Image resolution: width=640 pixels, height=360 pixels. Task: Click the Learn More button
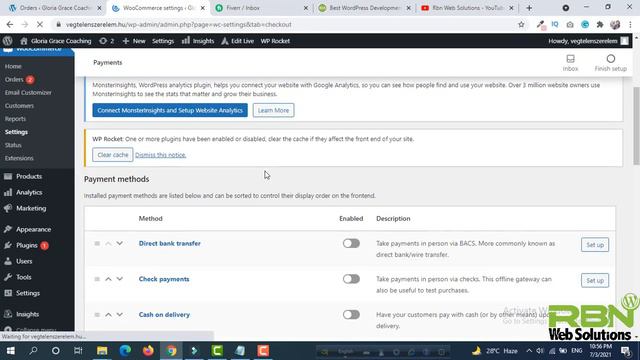pyautogui.click(x=273, y=110)
